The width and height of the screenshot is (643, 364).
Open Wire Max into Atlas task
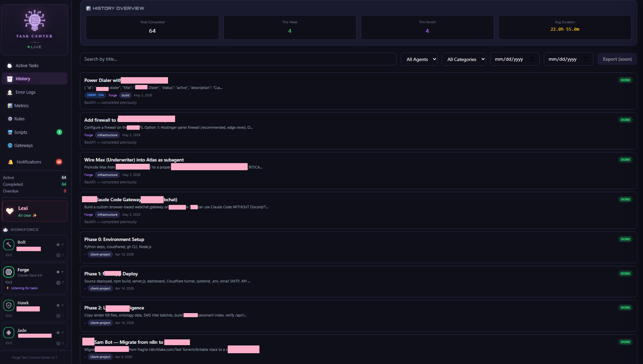click(358, 171)
